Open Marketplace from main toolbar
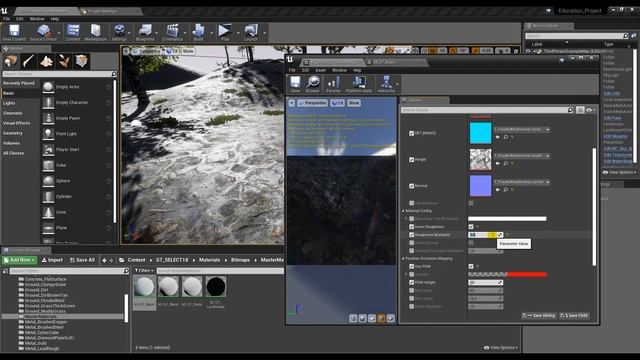 click(96, 32)
